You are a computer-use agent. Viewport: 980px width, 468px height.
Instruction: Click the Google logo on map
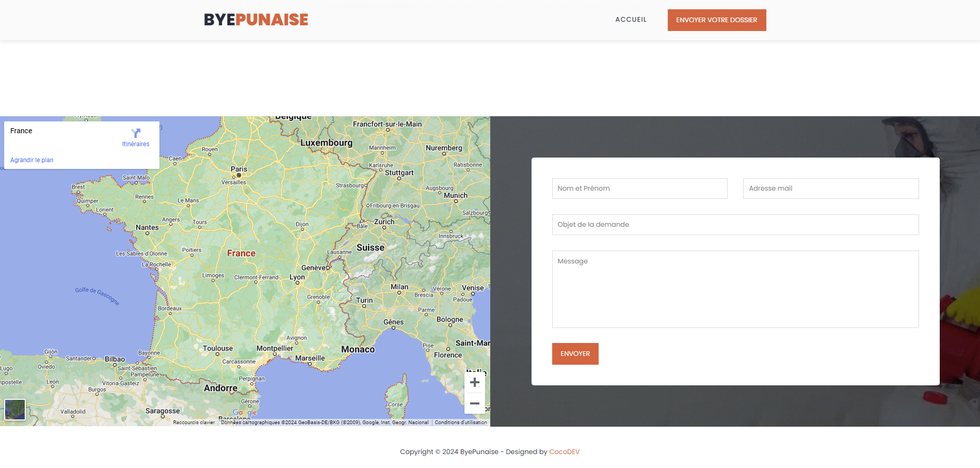(244, 412)
